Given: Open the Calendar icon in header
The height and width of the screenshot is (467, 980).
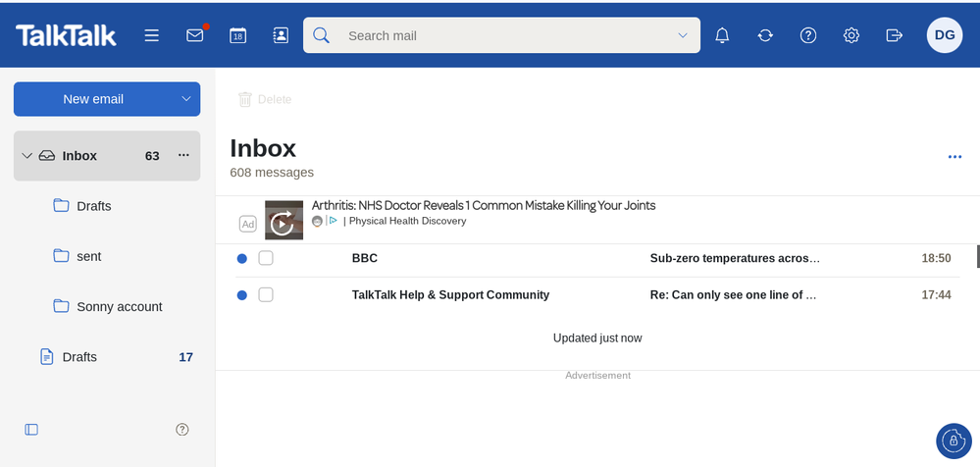Looking at the screenshot, I should pos(237,35).
